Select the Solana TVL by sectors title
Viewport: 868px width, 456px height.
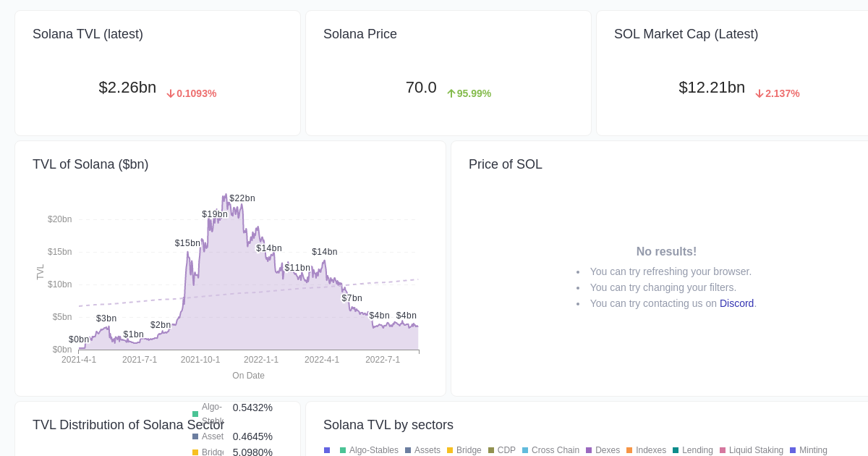[x=388, y=425]
